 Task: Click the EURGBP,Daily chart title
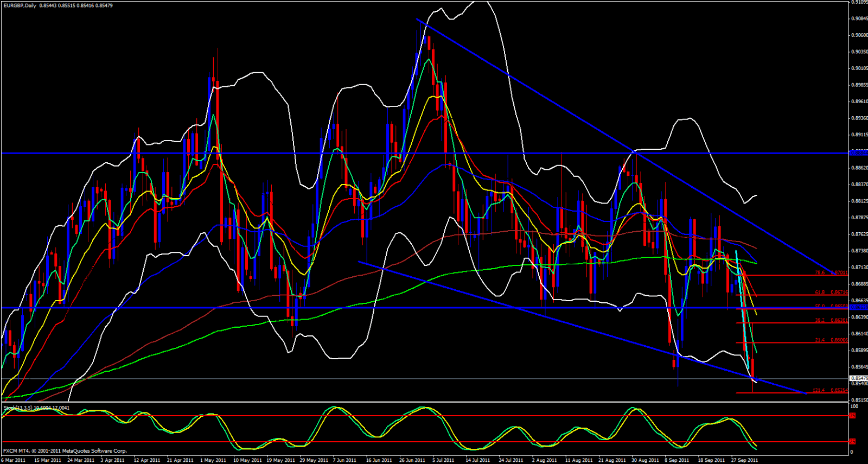(x=20, y=5)
